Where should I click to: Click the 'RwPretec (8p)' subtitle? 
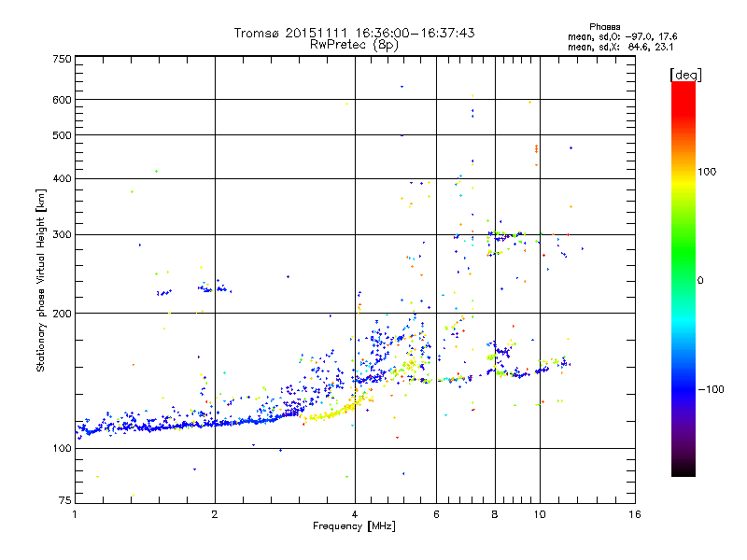pos(354,45)
